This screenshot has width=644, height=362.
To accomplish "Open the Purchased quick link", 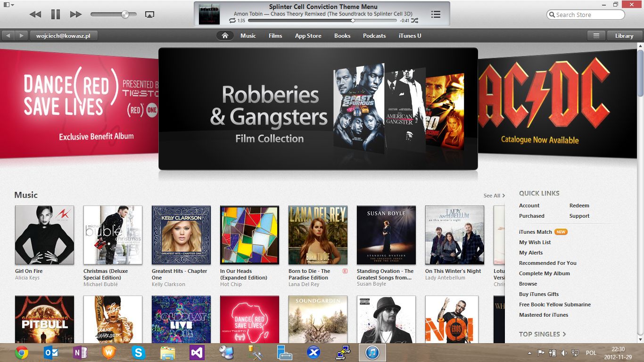I will [x=532, y=216].
